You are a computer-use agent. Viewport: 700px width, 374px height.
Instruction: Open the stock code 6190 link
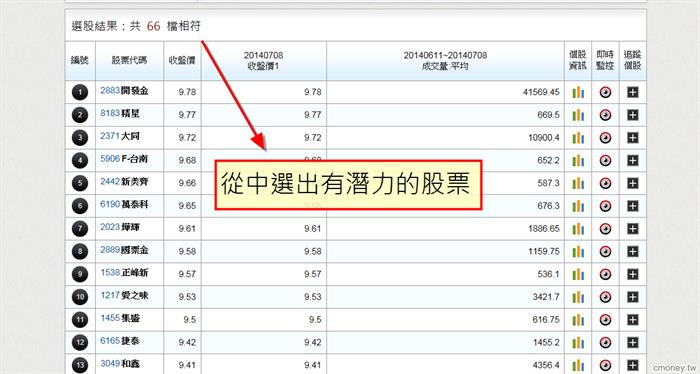[110, 204]
